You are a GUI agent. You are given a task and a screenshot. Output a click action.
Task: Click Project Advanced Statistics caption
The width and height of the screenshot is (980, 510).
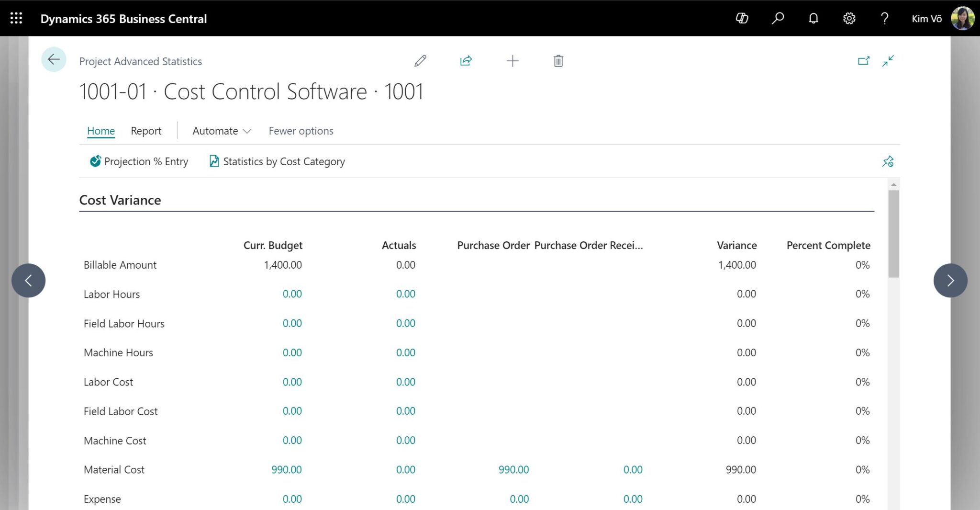click(x=140, y=61)
